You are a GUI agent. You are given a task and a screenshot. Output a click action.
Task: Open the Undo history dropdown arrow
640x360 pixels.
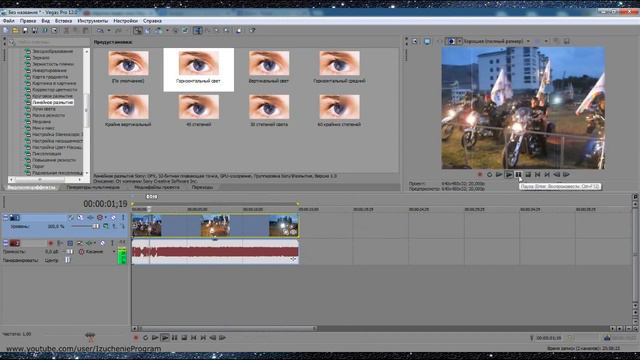pyautogui.click(x=109, y=31)
